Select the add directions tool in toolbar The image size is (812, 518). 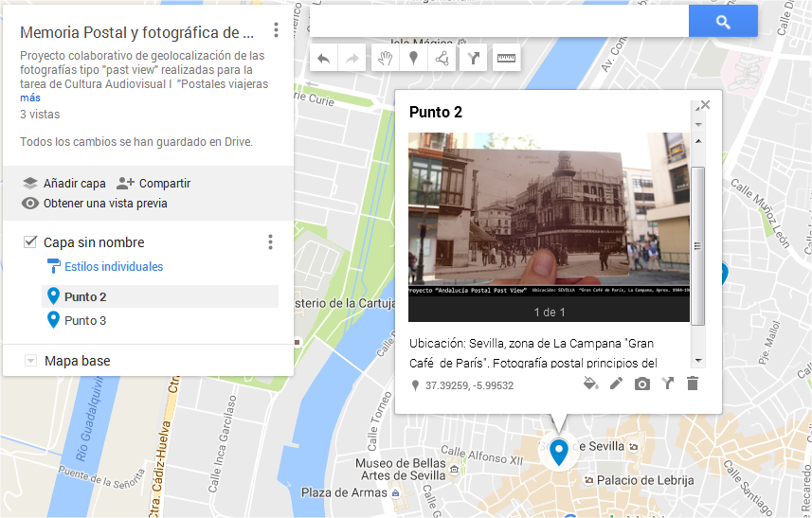click(474, 58)
